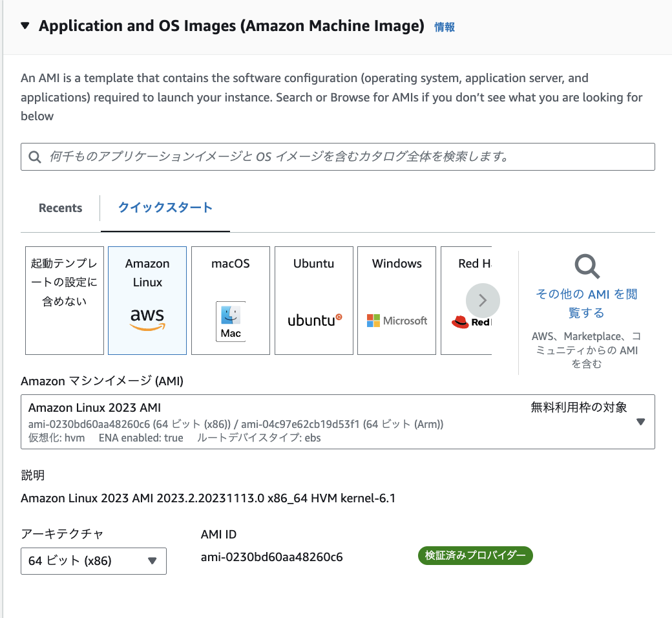Collapse the Application and OS Images section
This screenshot has height=618, width=672.
tap(25, 26)
